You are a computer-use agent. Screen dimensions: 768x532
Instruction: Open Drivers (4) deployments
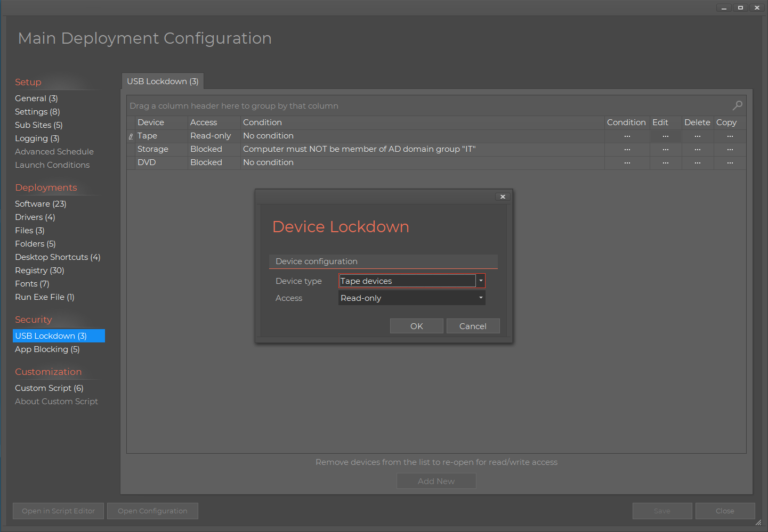tap(35, 217)
